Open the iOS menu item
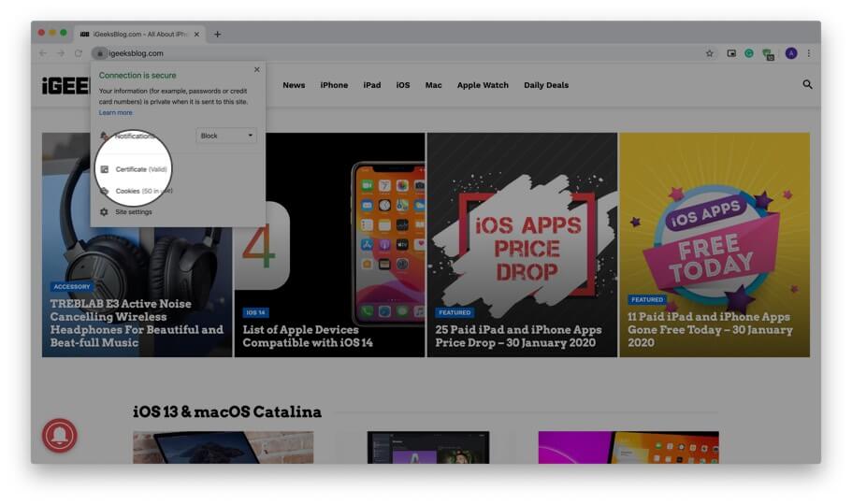Viewport: 852px width, 504px height. pos(403,85)
